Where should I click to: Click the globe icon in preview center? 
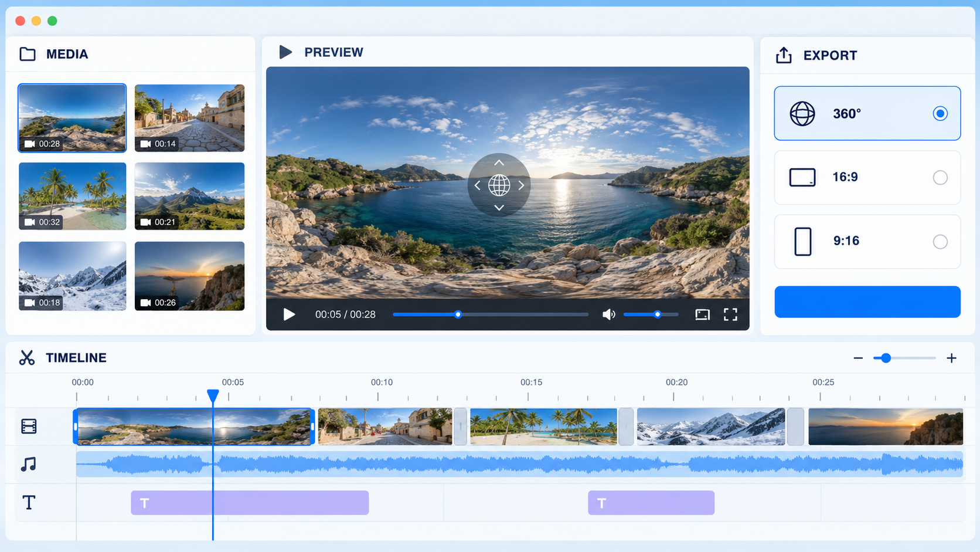pyautogui.click(x=499, y=185)
